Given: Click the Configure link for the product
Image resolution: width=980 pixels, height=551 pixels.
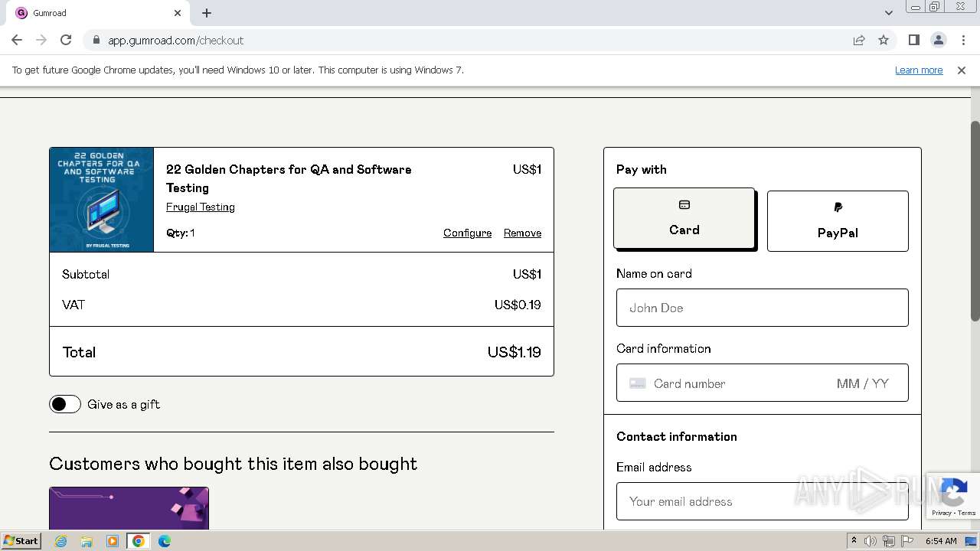Looking at the screenshot, I should point(467,233).
